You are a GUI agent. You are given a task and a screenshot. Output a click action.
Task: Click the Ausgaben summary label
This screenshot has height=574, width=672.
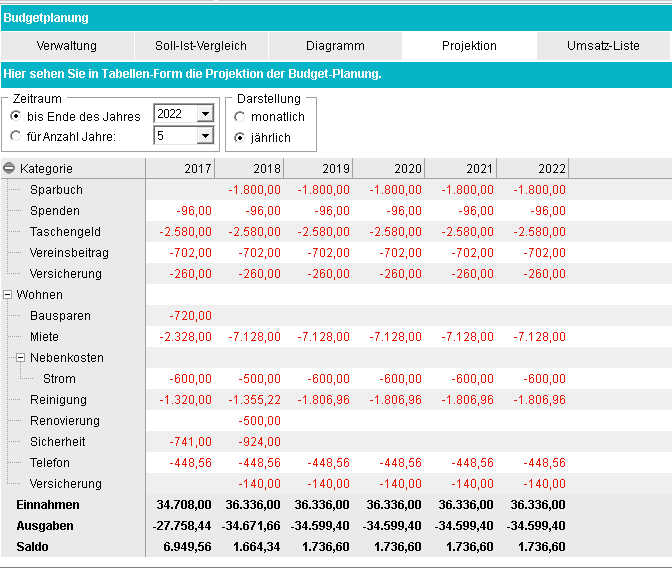pos(45,526)
